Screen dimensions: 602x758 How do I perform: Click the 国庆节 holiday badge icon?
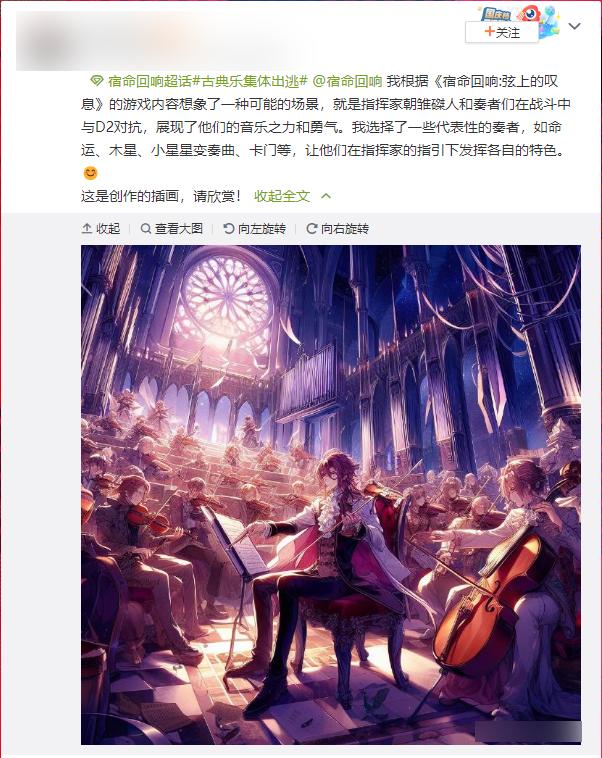(x=496, y=14)
